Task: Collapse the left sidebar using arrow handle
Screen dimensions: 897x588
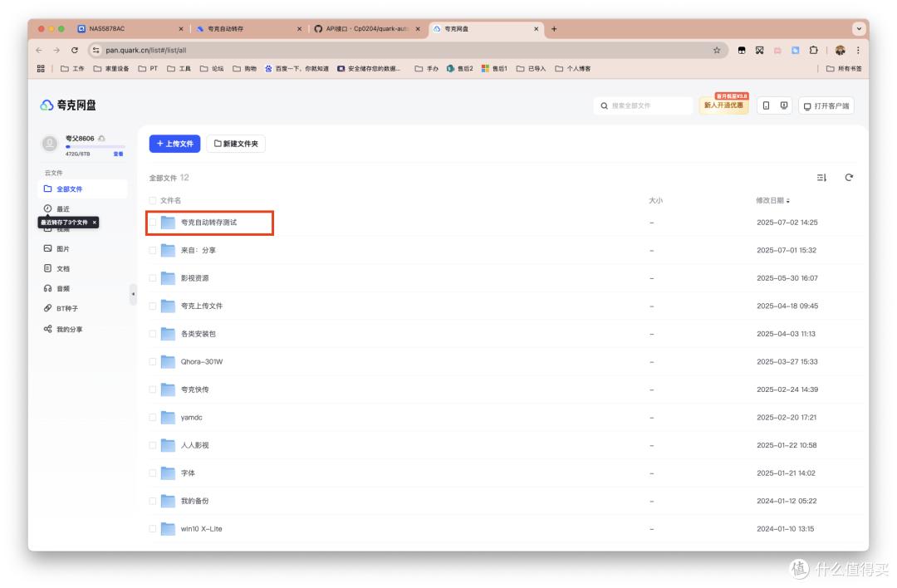Action: point(133,294)
